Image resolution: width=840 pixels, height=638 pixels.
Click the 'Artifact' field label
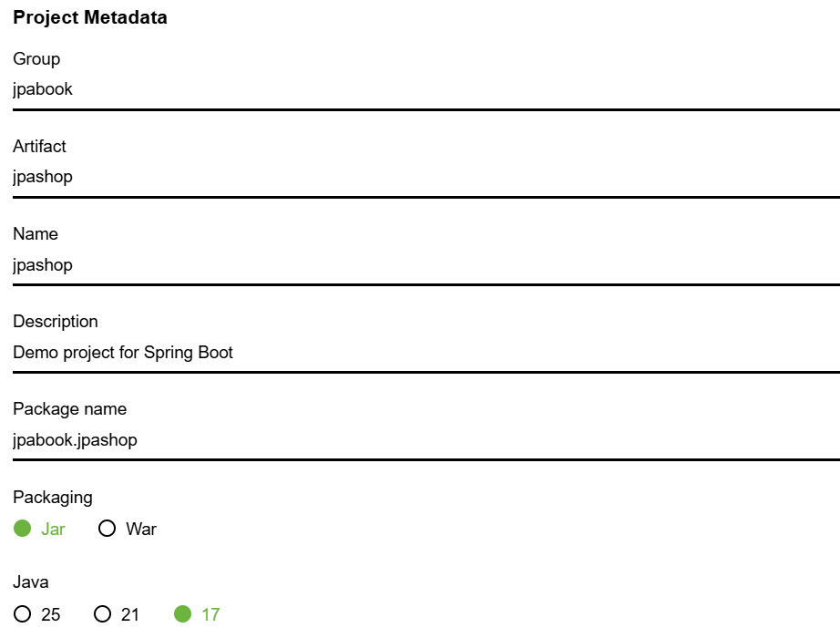[x=39, y=147]
